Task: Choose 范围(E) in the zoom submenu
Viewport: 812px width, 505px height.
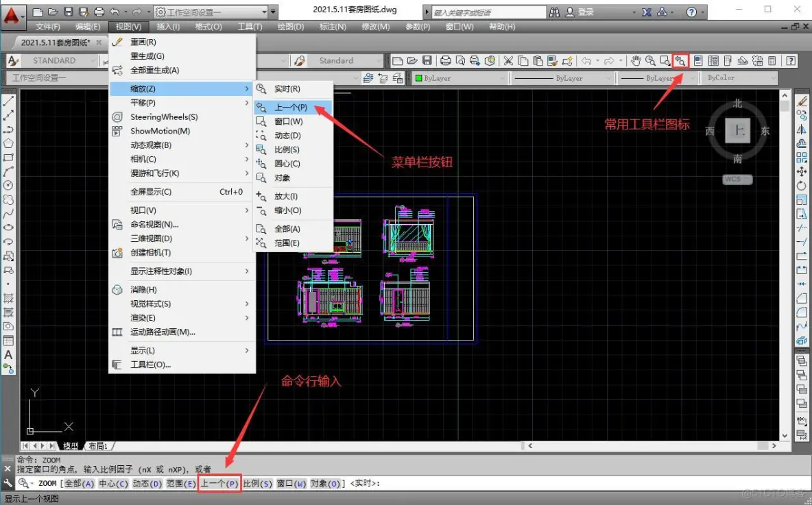Action: 293,243
